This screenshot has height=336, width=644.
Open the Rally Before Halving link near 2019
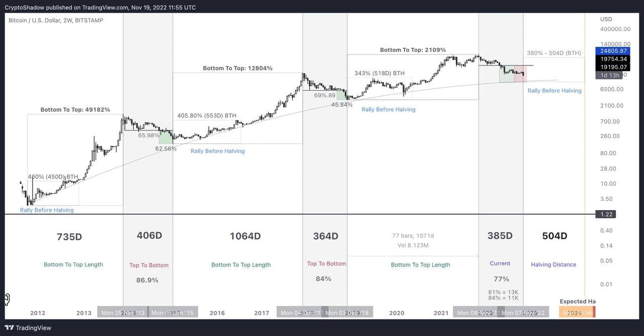click(x=388, y=109)
